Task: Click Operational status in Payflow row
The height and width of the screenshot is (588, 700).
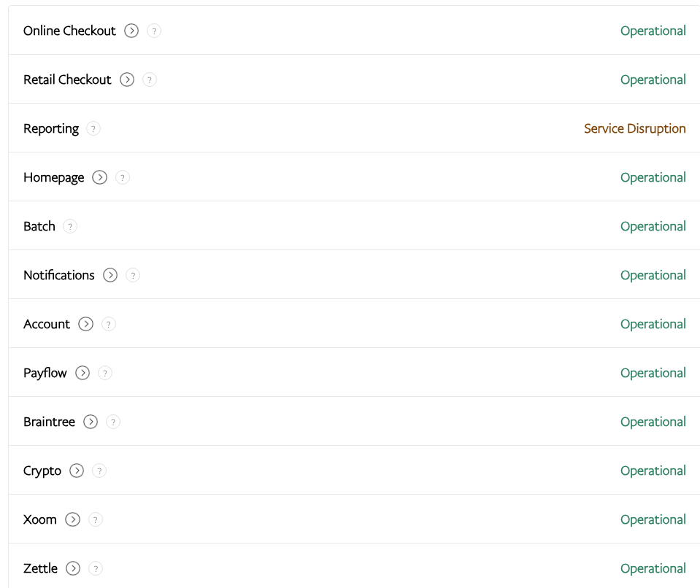Action: tap(653, 374)
